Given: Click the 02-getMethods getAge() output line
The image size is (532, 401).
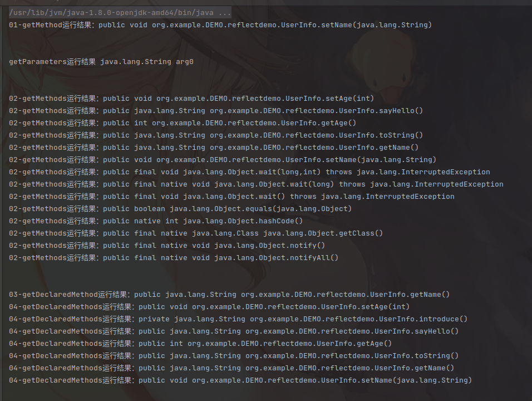Looking at the screenshot, I should (x=183, y=123).
